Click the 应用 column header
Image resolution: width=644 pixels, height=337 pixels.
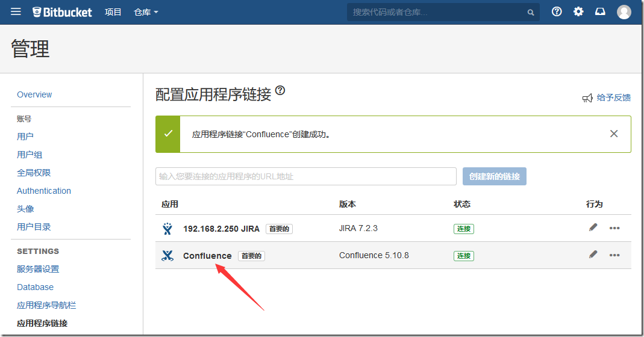170,205
